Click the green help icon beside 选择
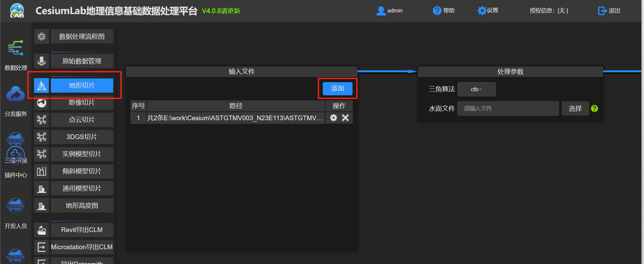Screen dimensions: 644x264 click(594, 108)
